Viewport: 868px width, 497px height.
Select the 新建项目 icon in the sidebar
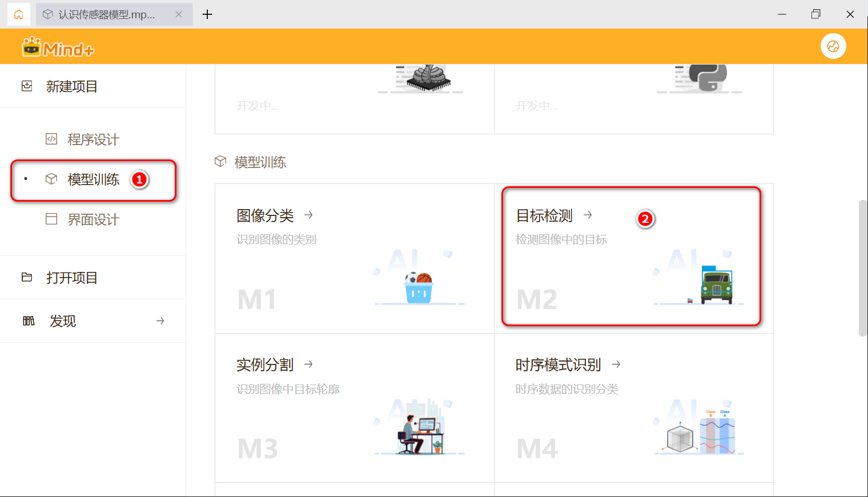coord(26,86)
